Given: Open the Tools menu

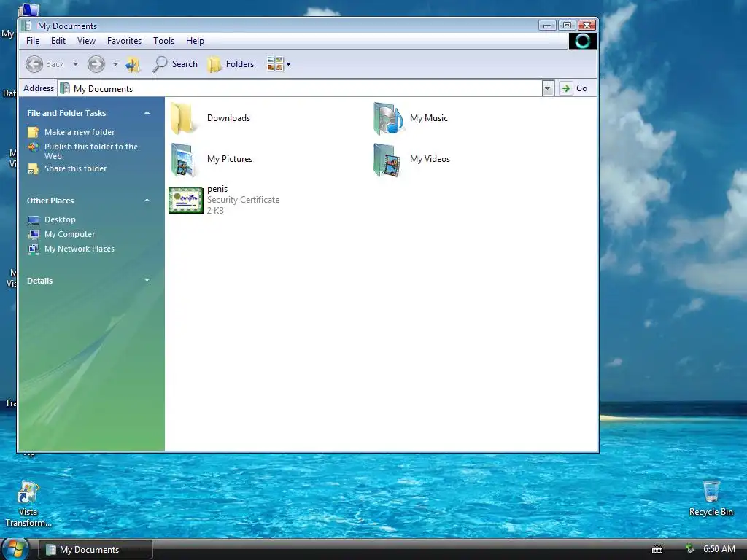Looking at the screenshot, I should tap(163, 41).
